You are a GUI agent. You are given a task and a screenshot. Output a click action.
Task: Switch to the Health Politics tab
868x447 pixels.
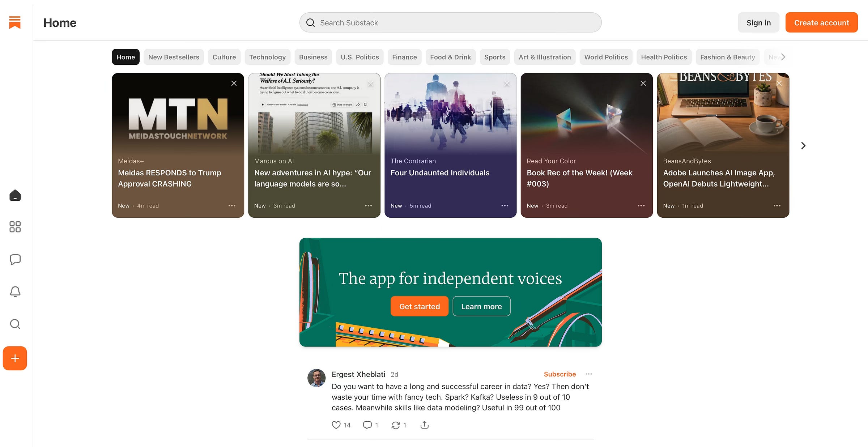[x=664, y=57]
